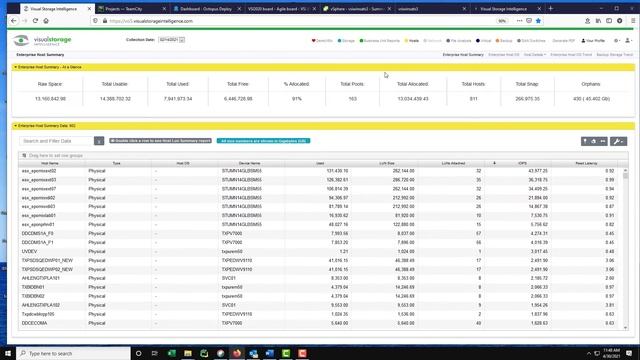Open Firefox from the taskbar

pyautogui.click(x=237, y=353)
